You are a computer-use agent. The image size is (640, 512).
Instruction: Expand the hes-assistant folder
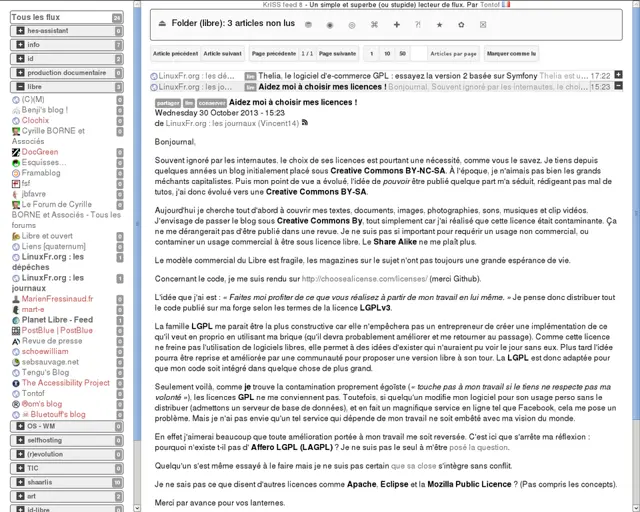tap(20, 31)
